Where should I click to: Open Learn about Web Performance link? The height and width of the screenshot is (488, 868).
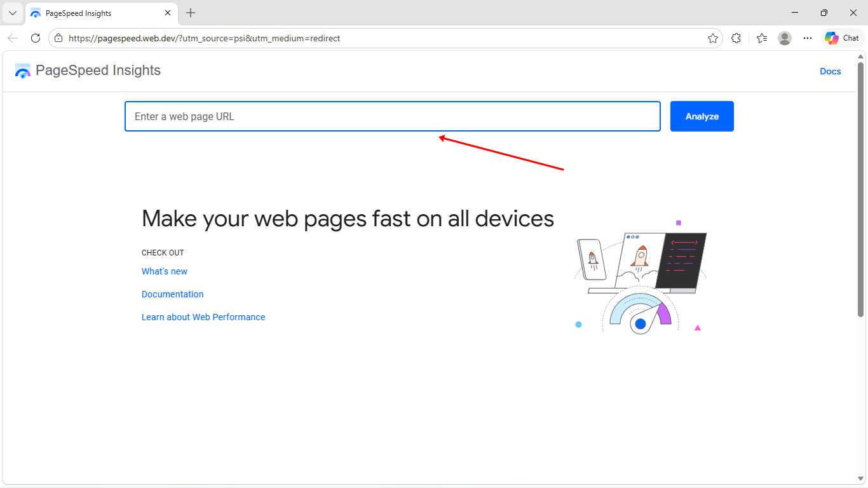tap(203, 317)
